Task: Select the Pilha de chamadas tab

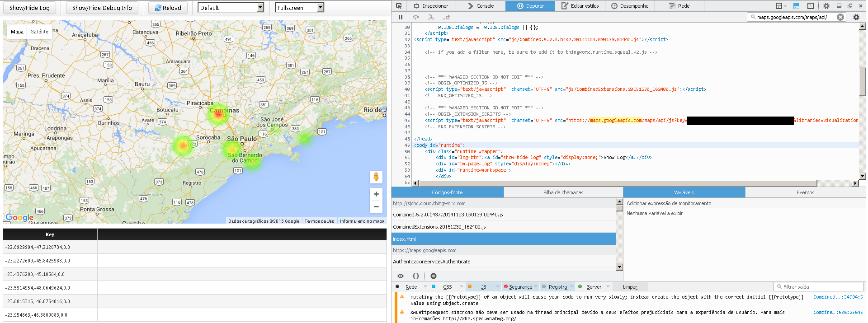Action: [563, 192]
